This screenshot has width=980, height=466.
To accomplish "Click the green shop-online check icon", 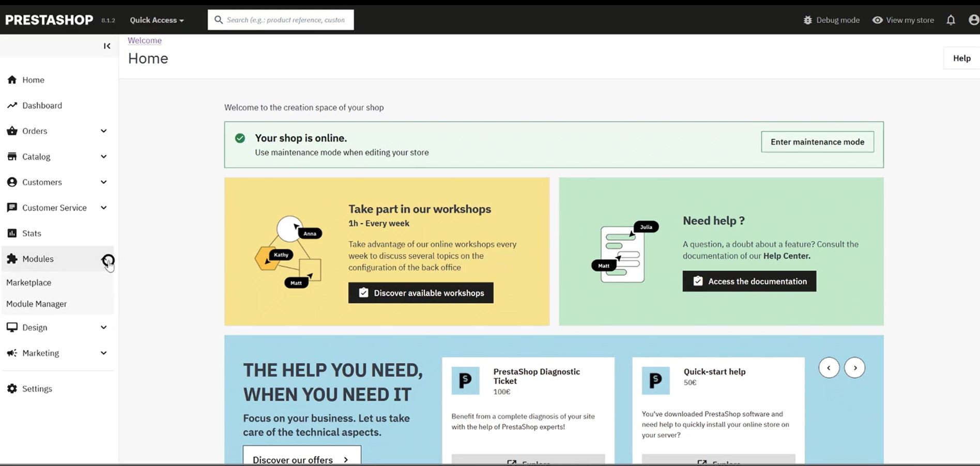I will [x=240, y=138].
